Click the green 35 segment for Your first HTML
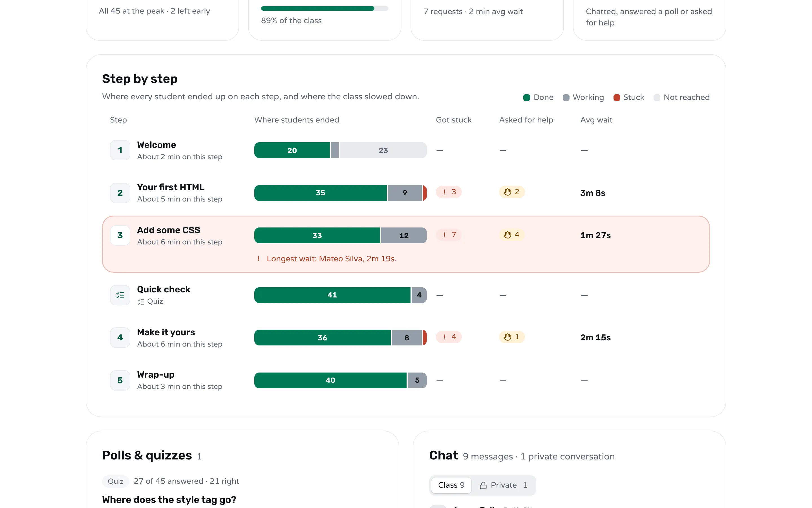The width and height of the screenshot is (812, 508). [321, 193]
